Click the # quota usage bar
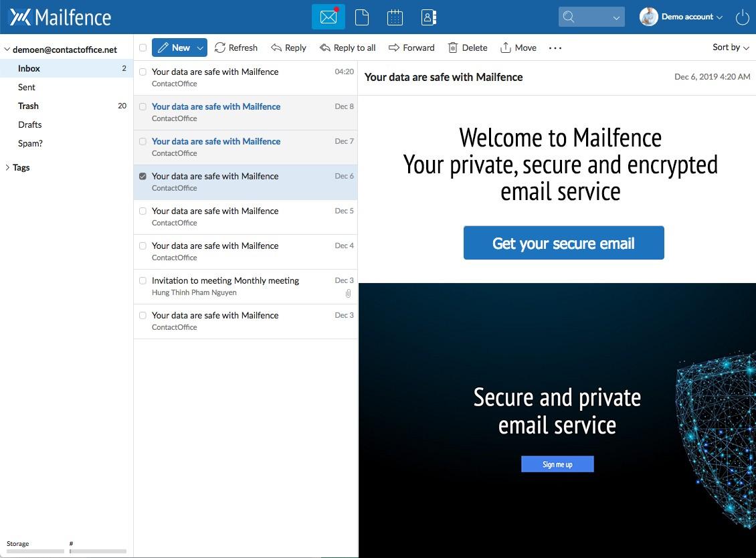 pos(98,551)
